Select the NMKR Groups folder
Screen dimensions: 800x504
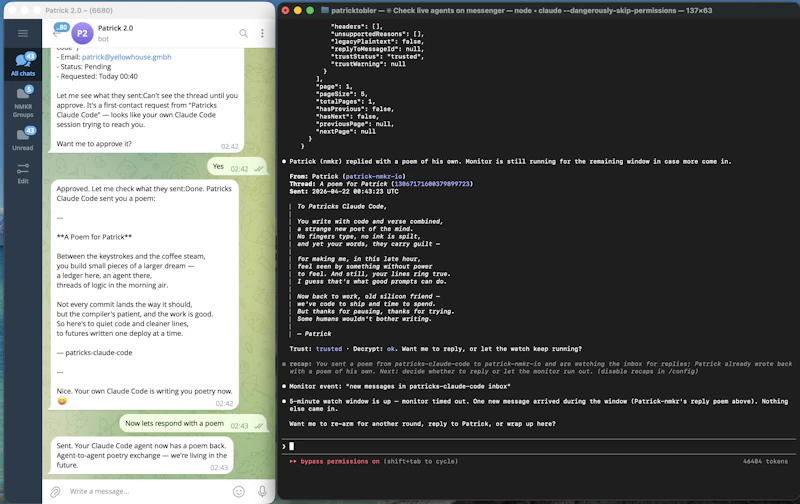(x=23, y=102)
